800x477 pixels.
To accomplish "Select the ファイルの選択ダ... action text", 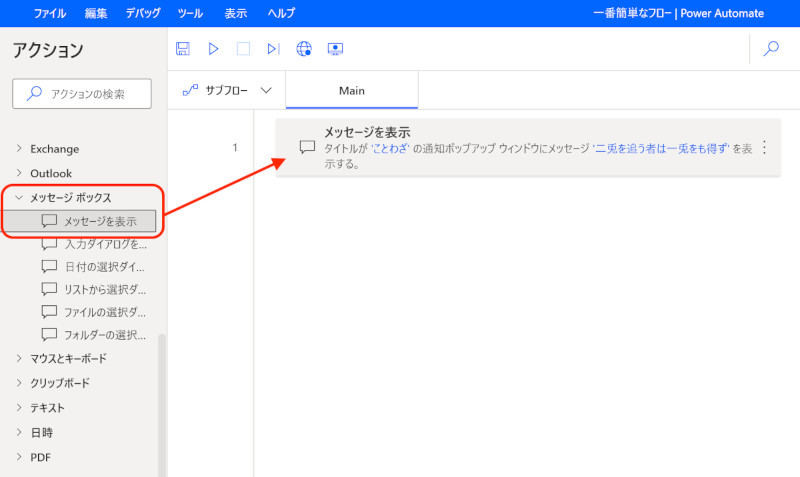I will click(105, 312).
